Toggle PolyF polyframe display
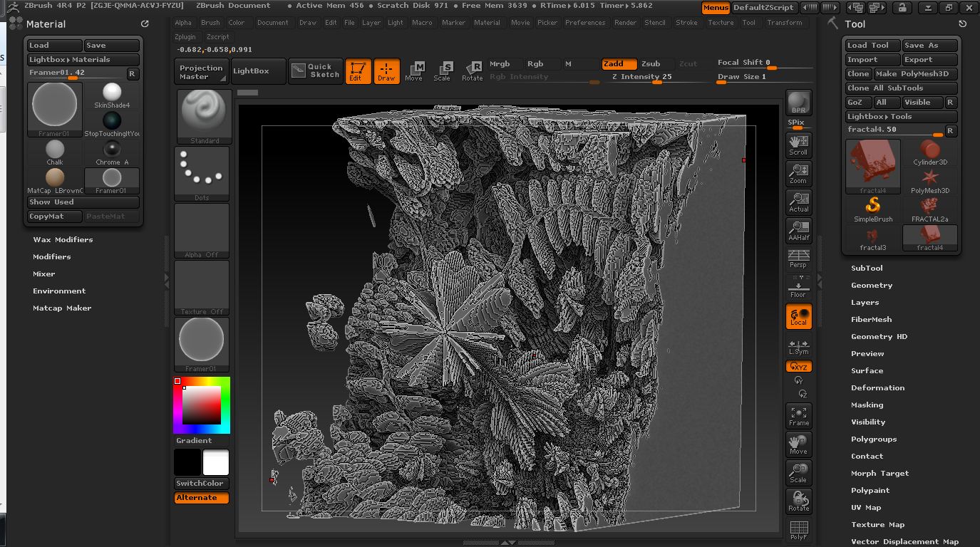The width and height of the screenshot is (980, 547). point(798,530)
